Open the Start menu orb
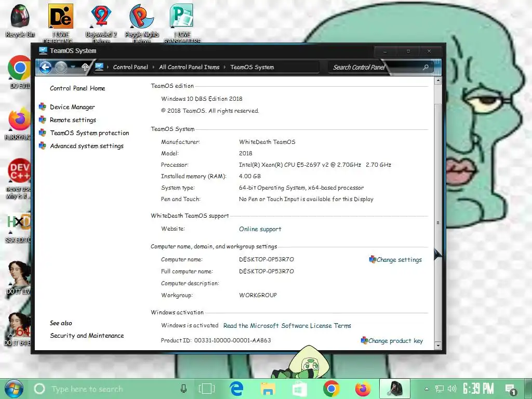The image size is (532, 399). pyautogui.click(x=14, y=389)
